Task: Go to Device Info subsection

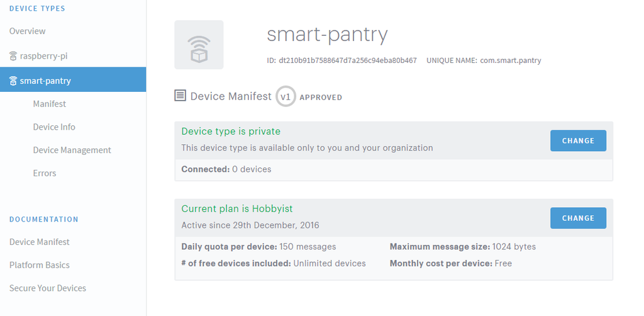Action: (x=54, y=127)
